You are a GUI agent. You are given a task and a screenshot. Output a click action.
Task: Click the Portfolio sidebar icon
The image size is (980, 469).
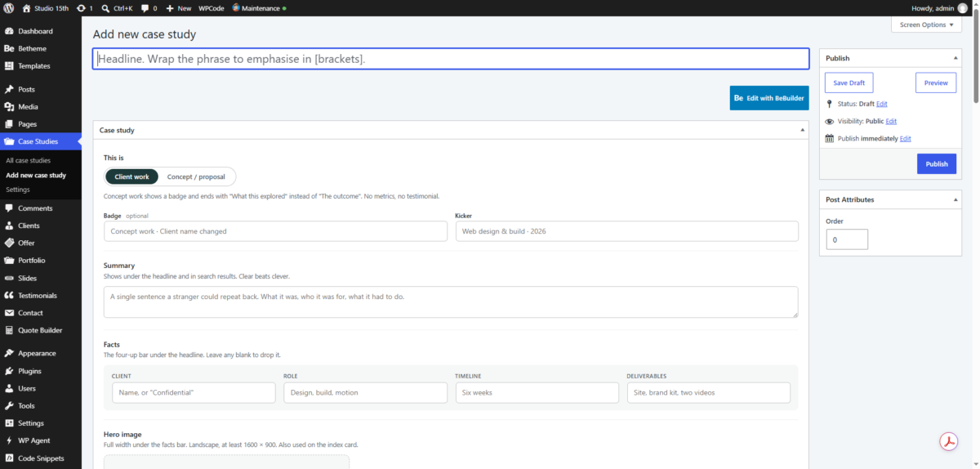click(9, 261)
